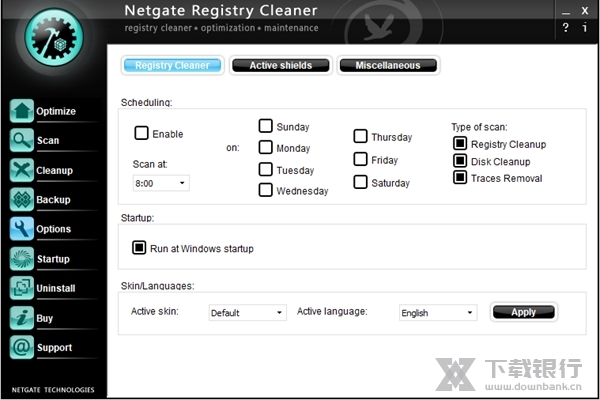Screen dimensions: 600x400
Task: Check the Monday checkbox
Action: coord(266,147)
